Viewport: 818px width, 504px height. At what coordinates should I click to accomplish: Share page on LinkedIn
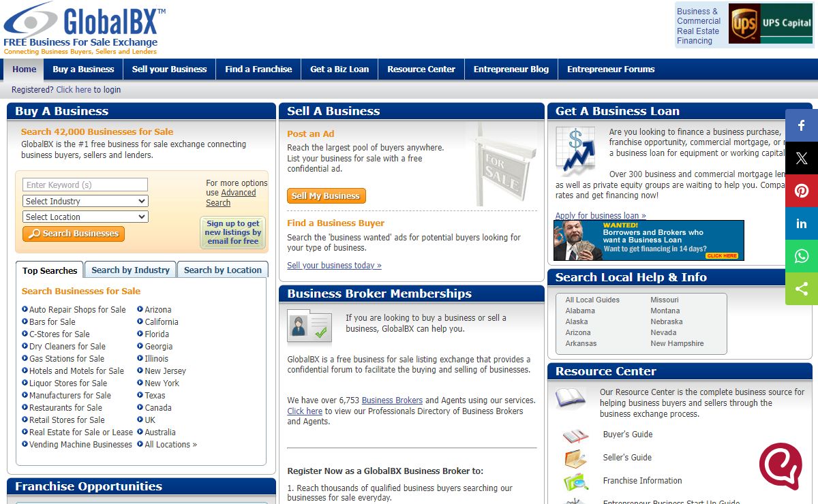click(x=802, y=223)
